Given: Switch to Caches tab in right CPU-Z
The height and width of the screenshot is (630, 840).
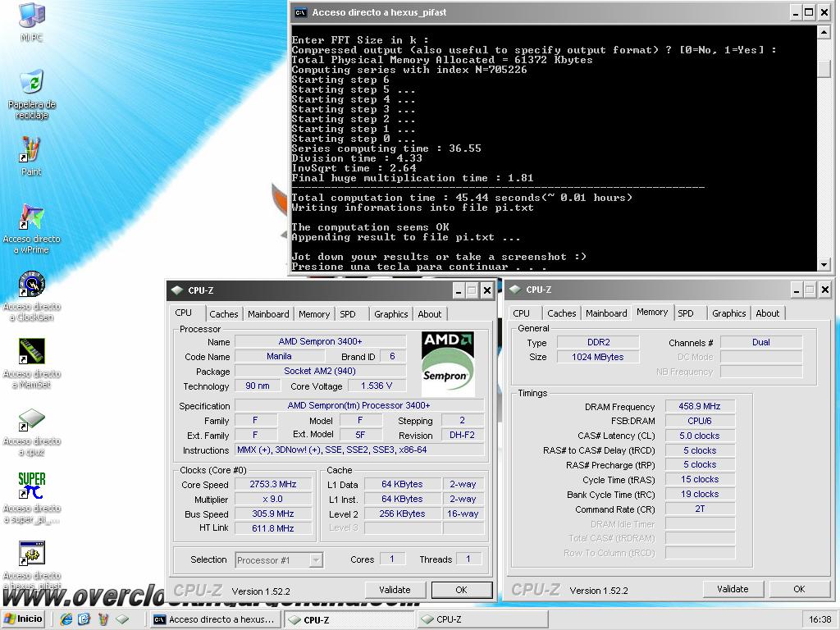Looking at the screenshot, I should [x=561, y=313].
